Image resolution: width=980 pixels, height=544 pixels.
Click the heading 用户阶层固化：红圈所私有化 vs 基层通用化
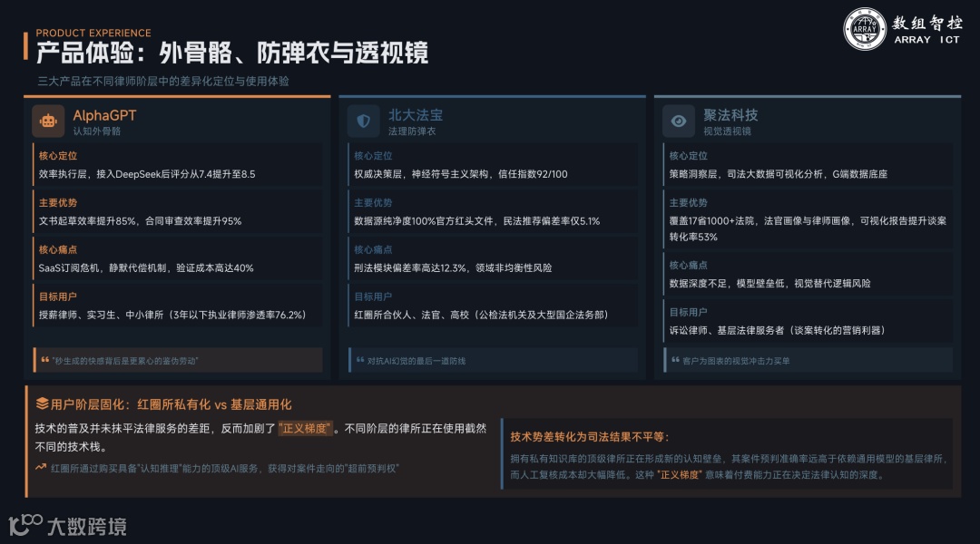click(171, 404)
